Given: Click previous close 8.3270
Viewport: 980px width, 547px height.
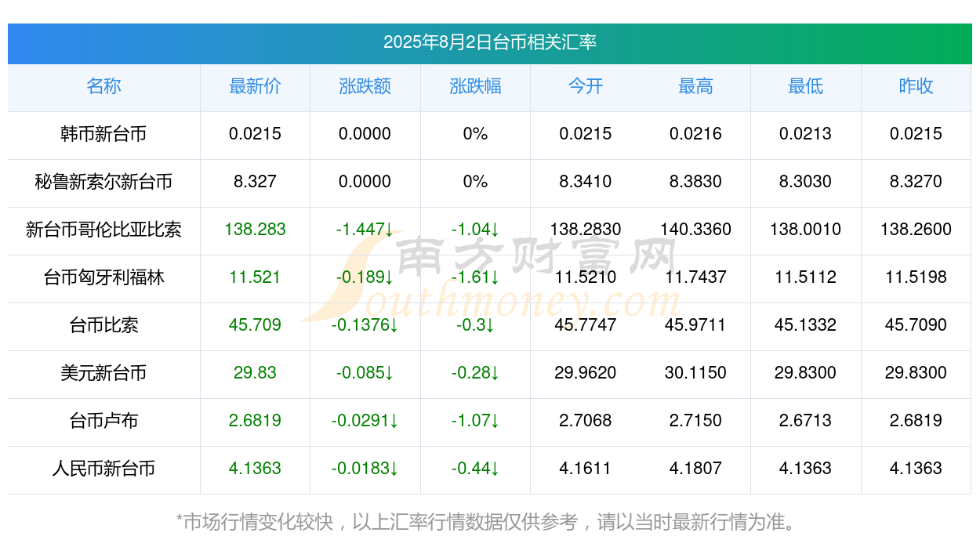Looking at the screenshot, I should click(916, 182).
